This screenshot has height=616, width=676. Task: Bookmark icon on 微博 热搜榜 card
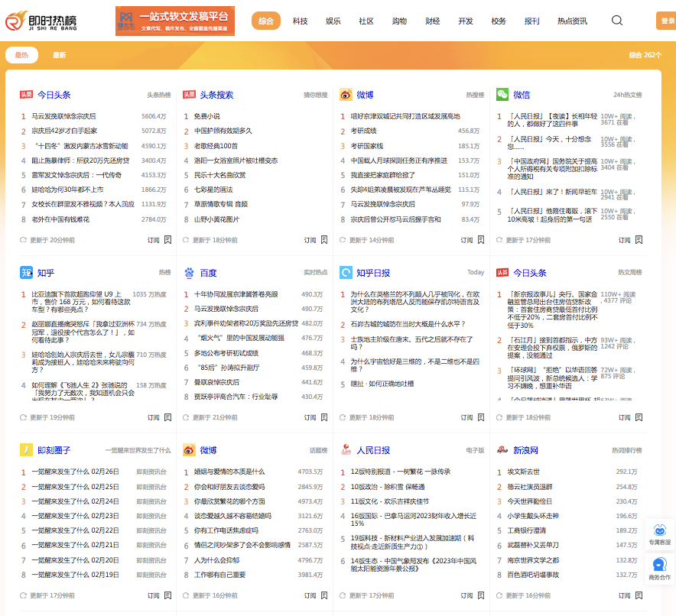(x=481, y=240)
